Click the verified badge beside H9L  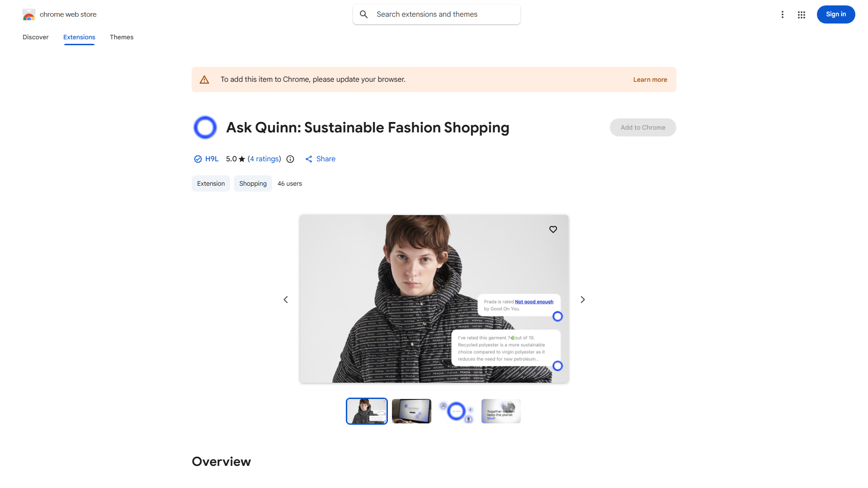click(x=198, y=159)
